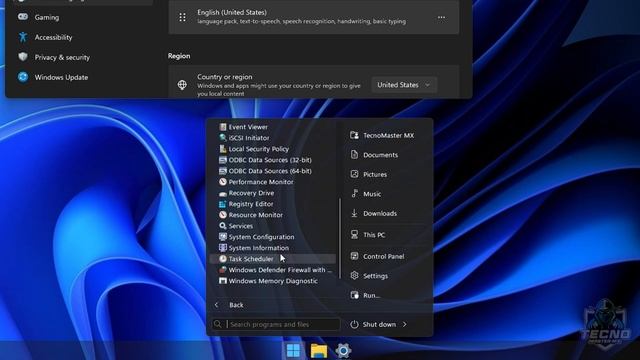Click the Event Viewer text label
The height and width of the screenshot is (360, 640).
point(248,127)
